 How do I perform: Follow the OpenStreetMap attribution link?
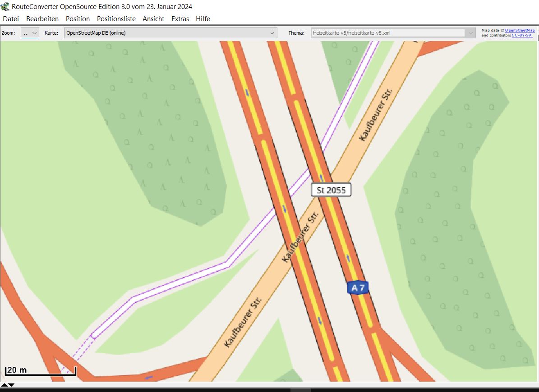tap(520, 30)
